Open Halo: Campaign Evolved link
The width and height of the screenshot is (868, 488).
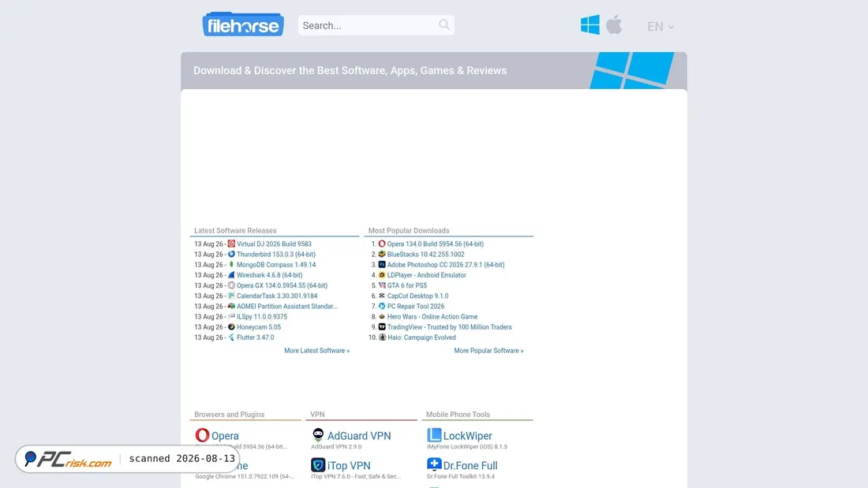(422, 337)
